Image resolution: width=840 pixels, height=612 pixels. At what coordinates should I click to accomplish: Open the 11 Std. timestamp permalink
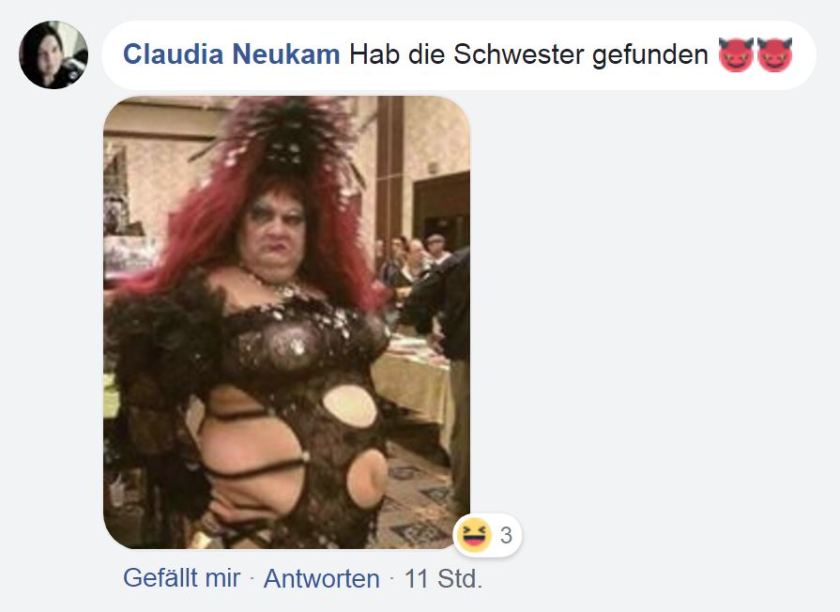[x=443, y=578]
